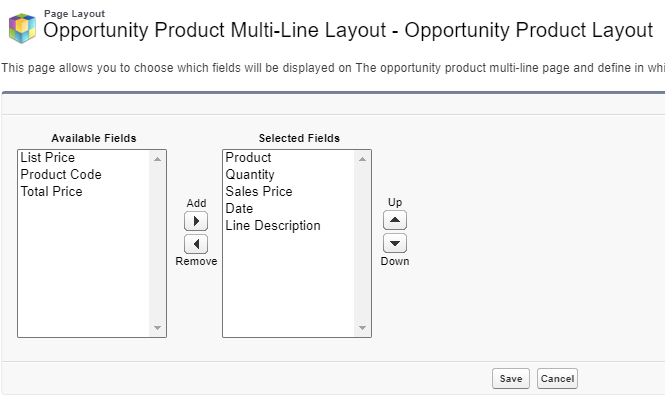Image resolution: width=665 pixels, height=401 pixels.
Task: Click the Up arrow button
Action: tap(395, 221)
